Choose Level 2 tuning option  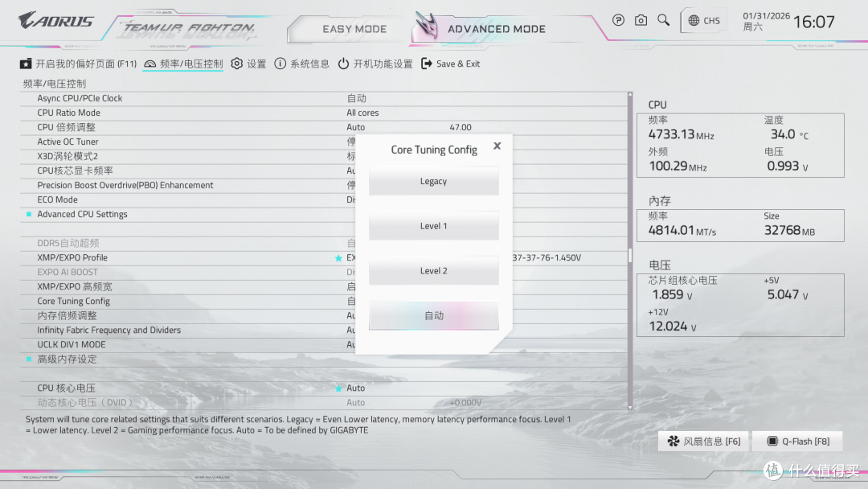pos(433,271)
